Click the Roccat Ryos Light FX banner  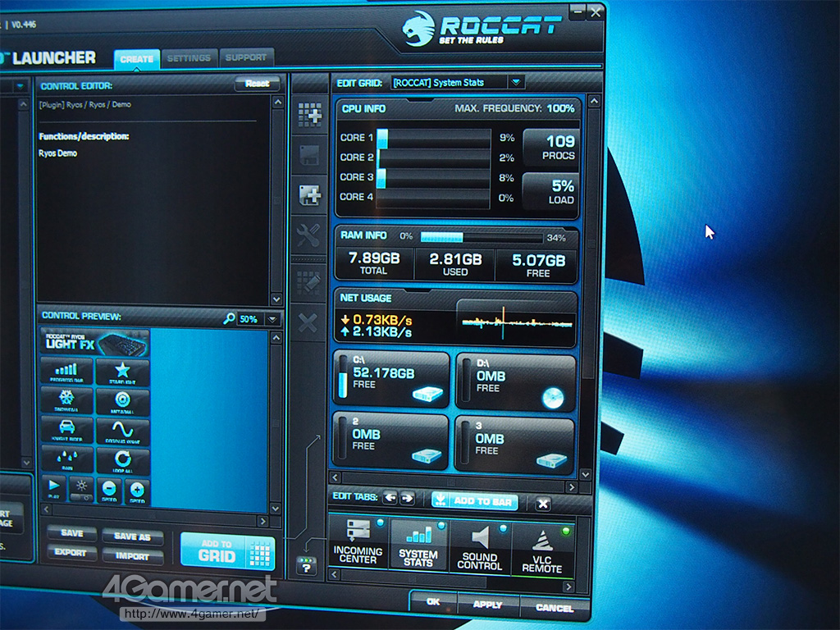(95, 343)
